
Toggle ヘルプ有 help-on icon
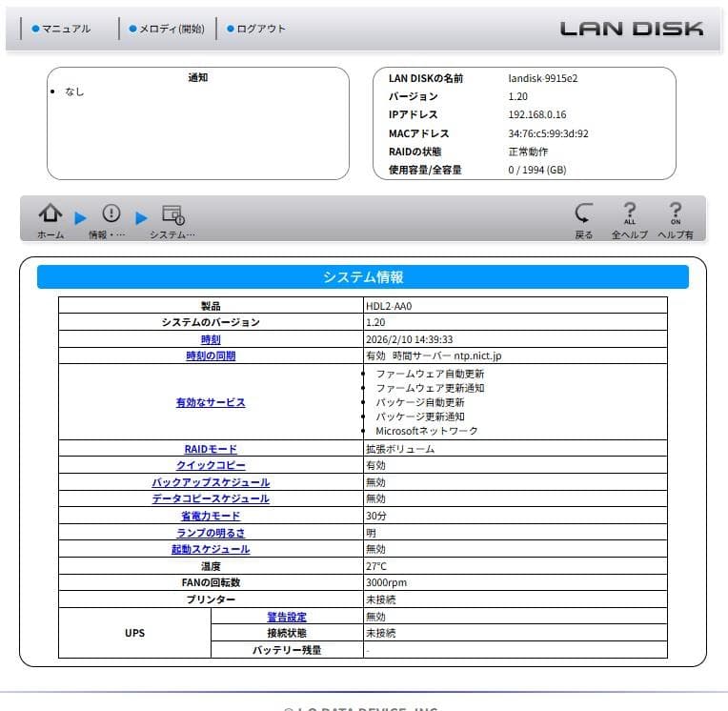(x=676, y=213)
